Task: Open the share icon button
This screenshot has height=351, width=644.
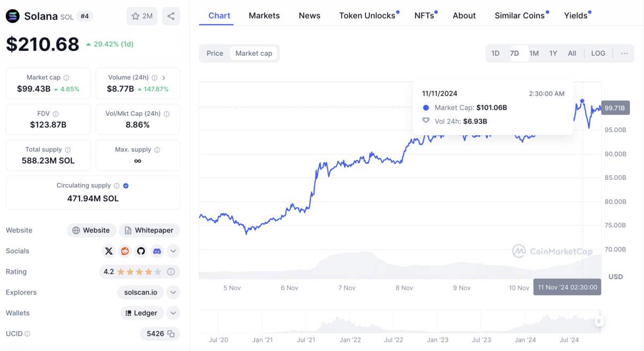Action: [171, 16]
